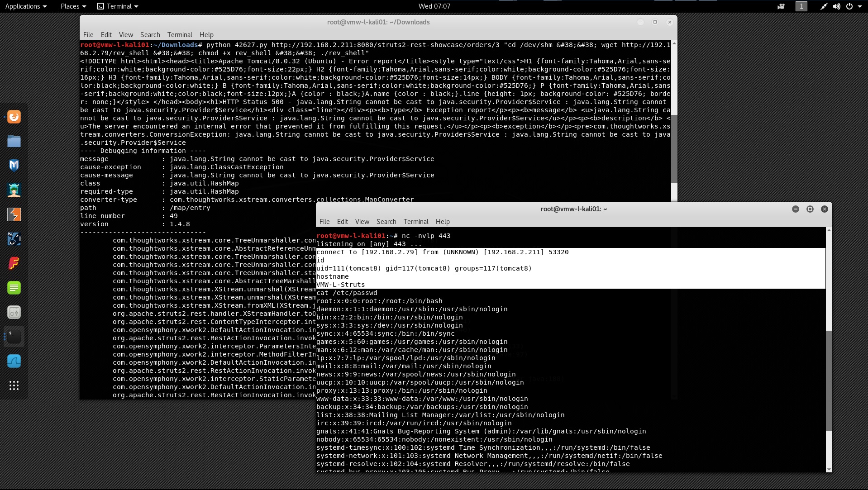Show all applications grid icon
868x490 pixels.
(x=14, y=385)
